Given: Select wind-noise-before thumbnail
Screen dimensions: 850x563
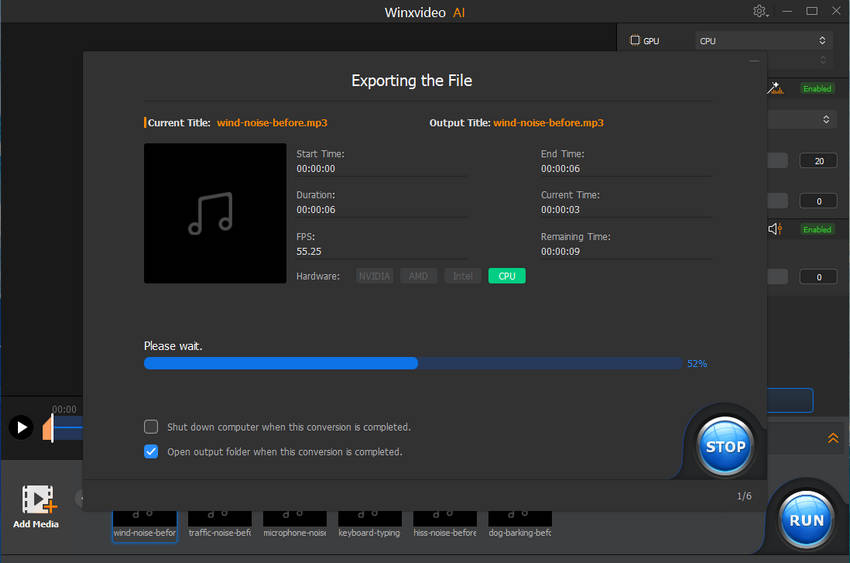Looking at the screenshot, I should click(145, 525).
